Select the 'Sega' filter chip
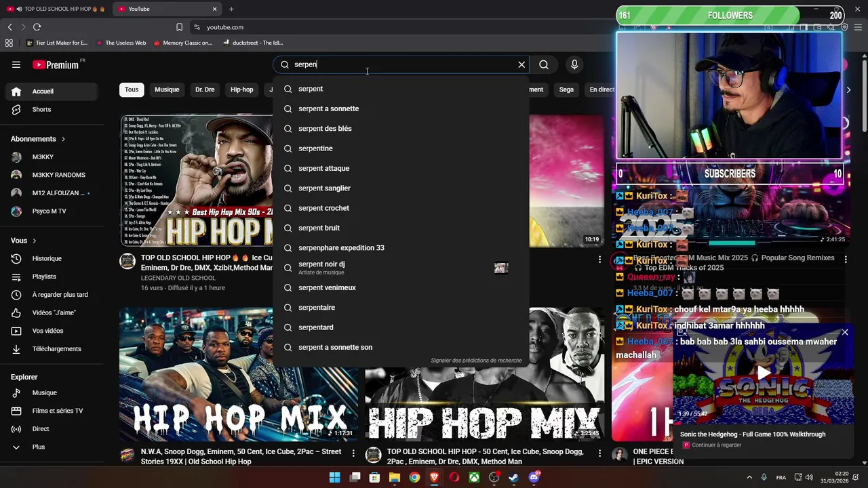Image resolution: width=868 pixels, height=488 pixels. (x=566, y=89)
